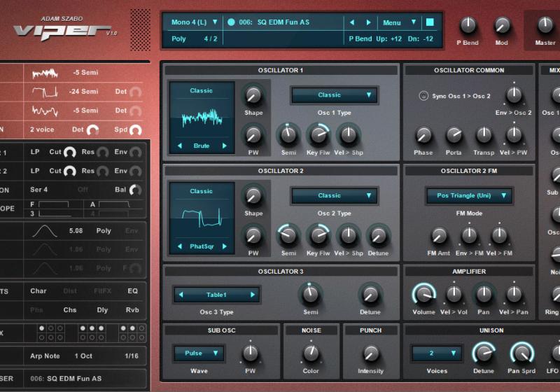Click next arrow on Osc 3 Table1 selector
This screenshot has width=560, height=392.
tap(253, 295)
